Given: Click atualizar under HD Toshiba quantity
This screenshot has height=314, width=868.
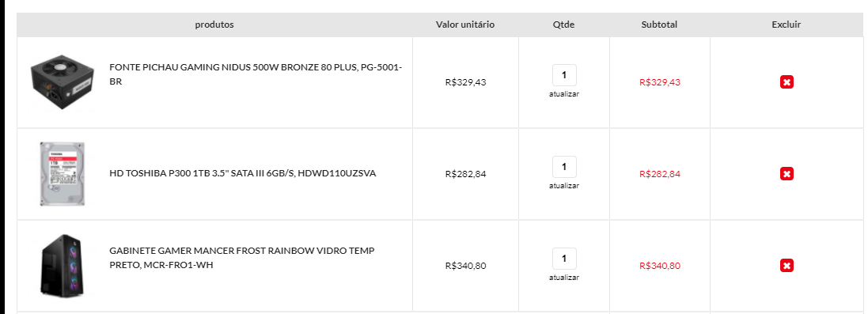Looking at the screenshot, I should tap(564, 186).
